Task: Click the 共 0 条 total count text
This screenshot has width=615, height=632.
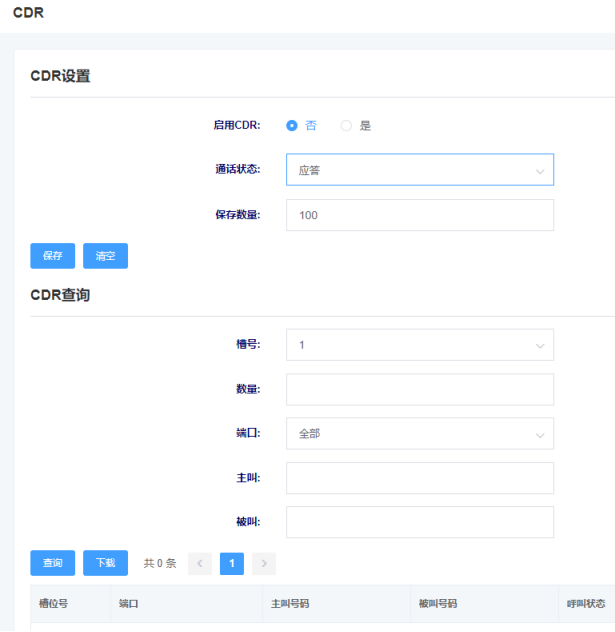Action: pyautogui.click(x=160, y=563)
